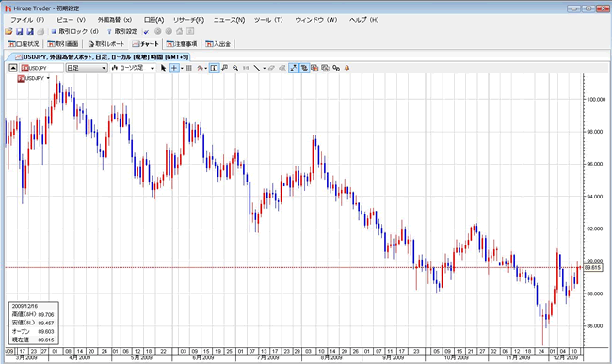Toggle the period separator split button
612x364 pixels.
click(x=214, y=68)
